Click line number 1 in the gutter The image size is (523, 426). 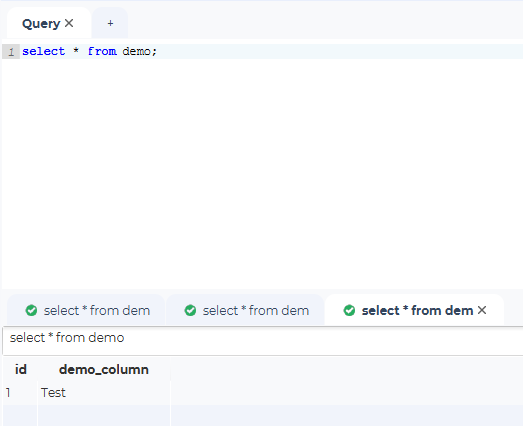tap(11, 52)
